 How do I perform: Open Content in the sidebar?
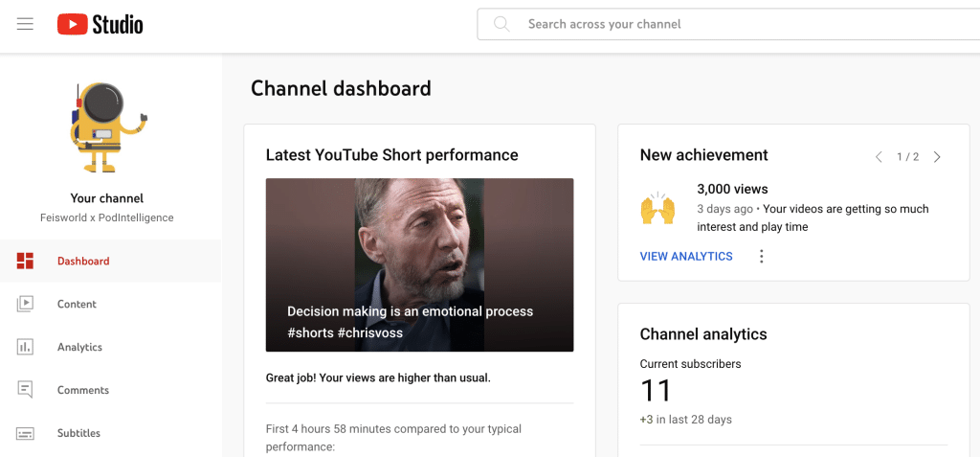click(x=77, y=304)
